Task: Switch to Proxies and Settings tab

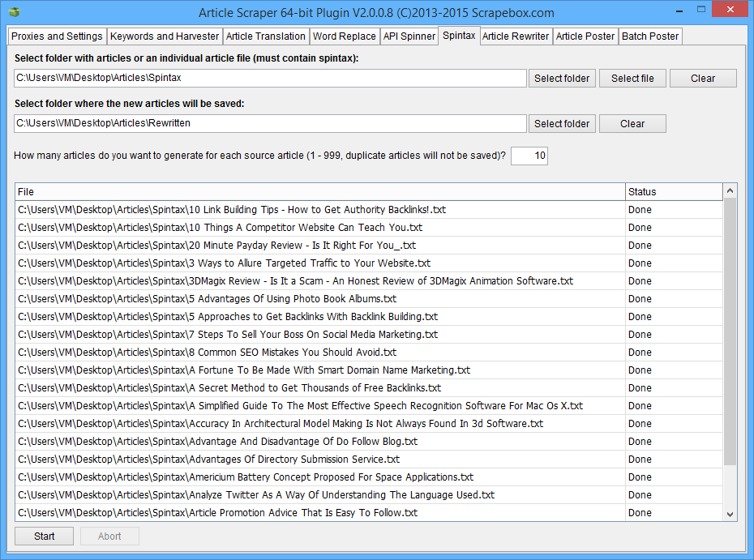Action: click(57, 36)
